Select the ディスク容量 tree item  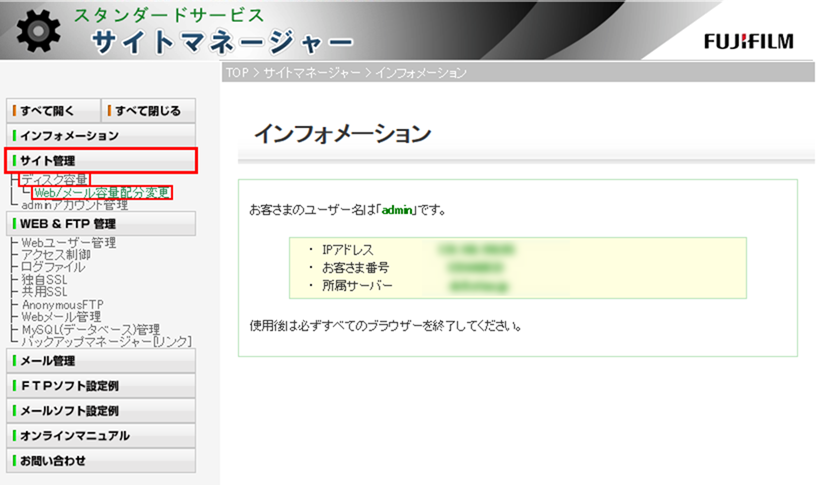54,180
